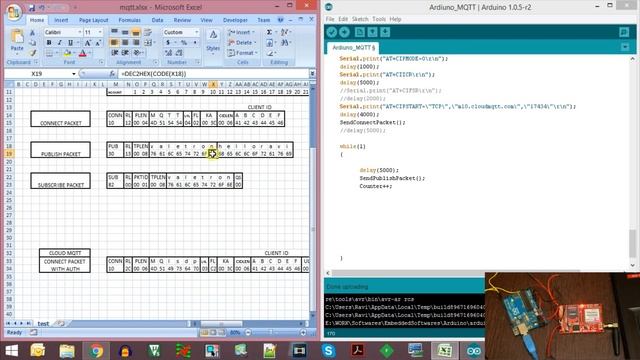Toggle Italic formatting in Excel
The image size is (640, 360).
[x=60, y=42]
